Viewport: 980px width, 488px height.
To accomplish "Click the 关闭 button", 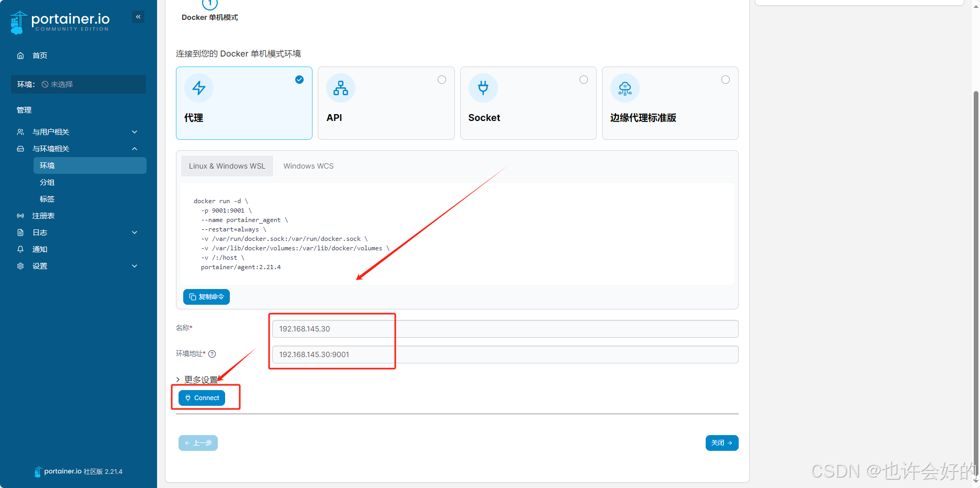I will pyautogui.click(x=722, y=443).
